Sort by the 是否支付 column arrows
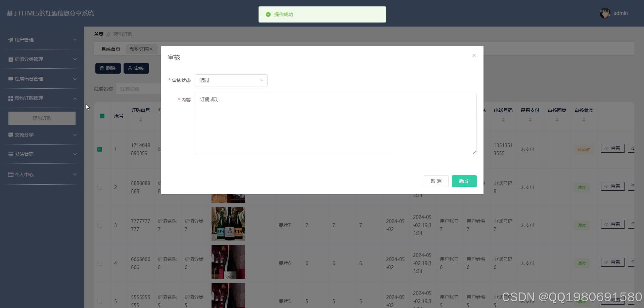Screen dimensions: 644x308 pyautogui.click(x=530, y=120)
